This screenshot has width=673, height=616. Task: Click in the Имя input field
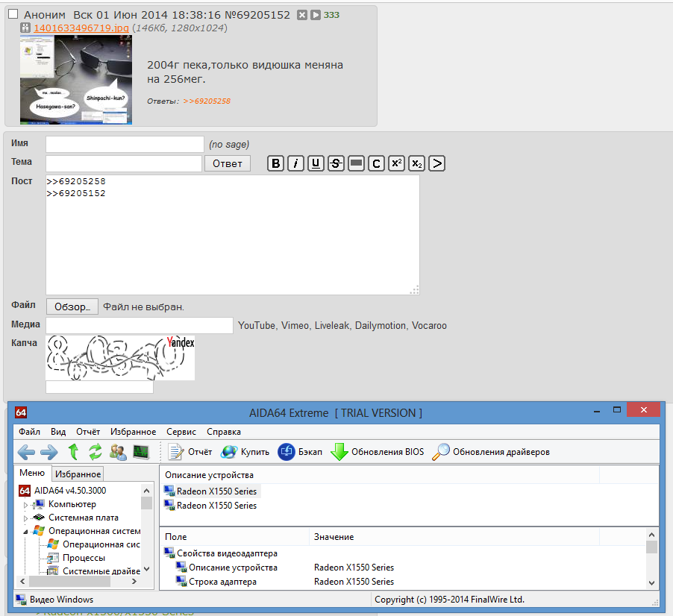pos(125,144)
